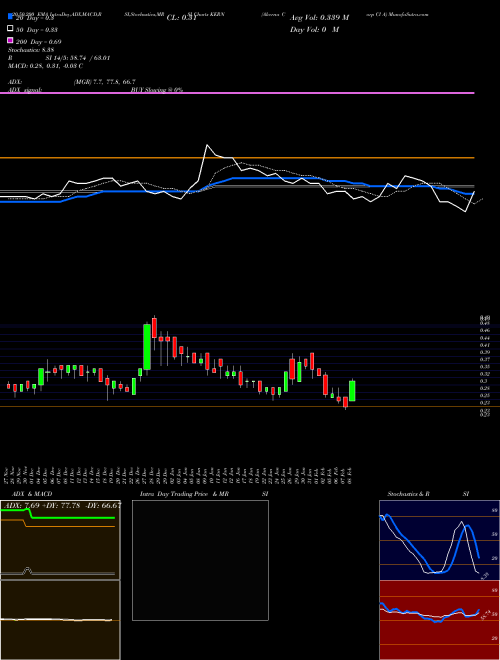
Task: Click the tallest green candlestick in the price chart
Action: [147, 347]
